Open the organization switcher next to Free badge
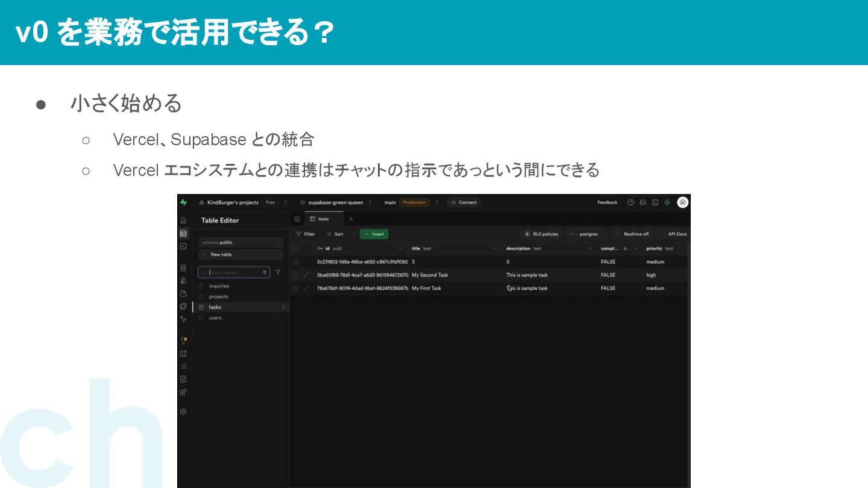The width and height of the screenshot is (868, 488). click(x=286, y=202)
